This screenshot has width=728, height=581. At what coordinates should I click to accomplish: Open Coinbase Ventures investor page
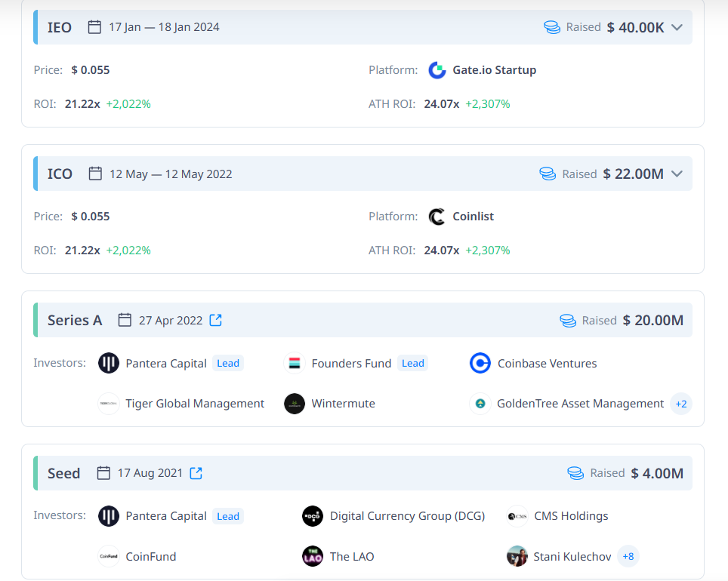(548, 364)
